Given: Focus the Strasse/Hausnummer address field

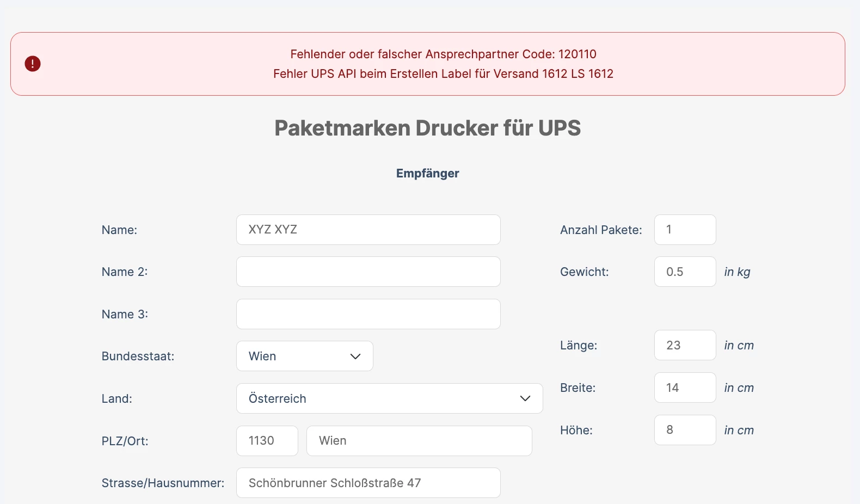Looking at the screenshot, I should 368,483.
